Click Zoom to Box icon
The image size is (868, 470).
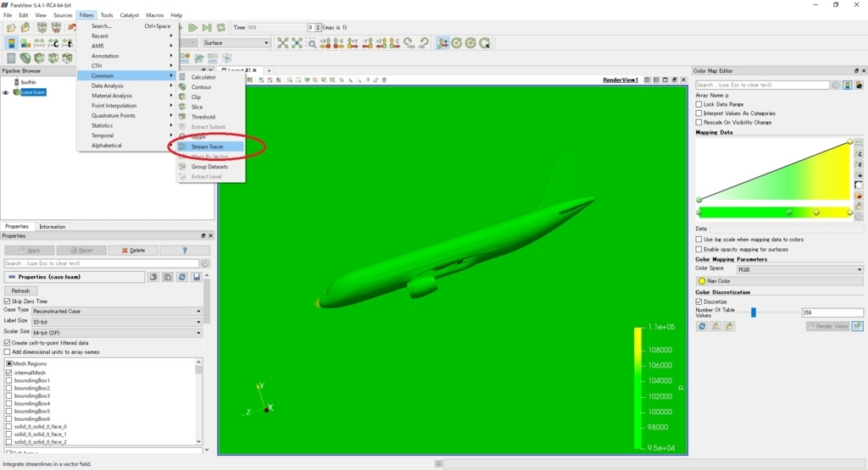(312, 43)
